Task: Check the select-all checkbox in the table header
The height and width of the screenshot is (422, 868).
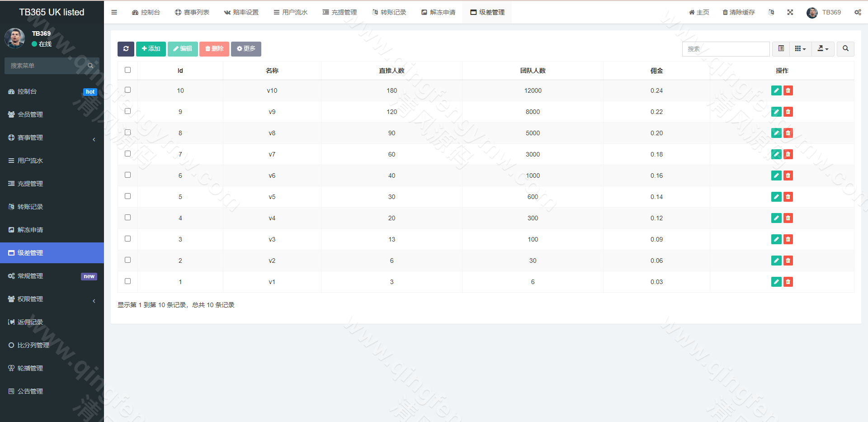Action: (x=127, y=70)
